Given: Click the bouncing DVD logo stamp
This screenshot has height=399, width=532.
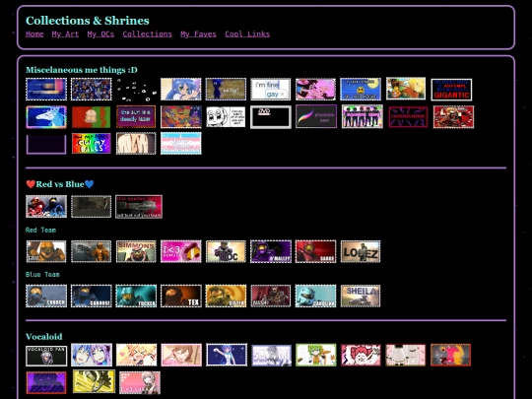Looking at the screenshot, I should coord(270,117).
